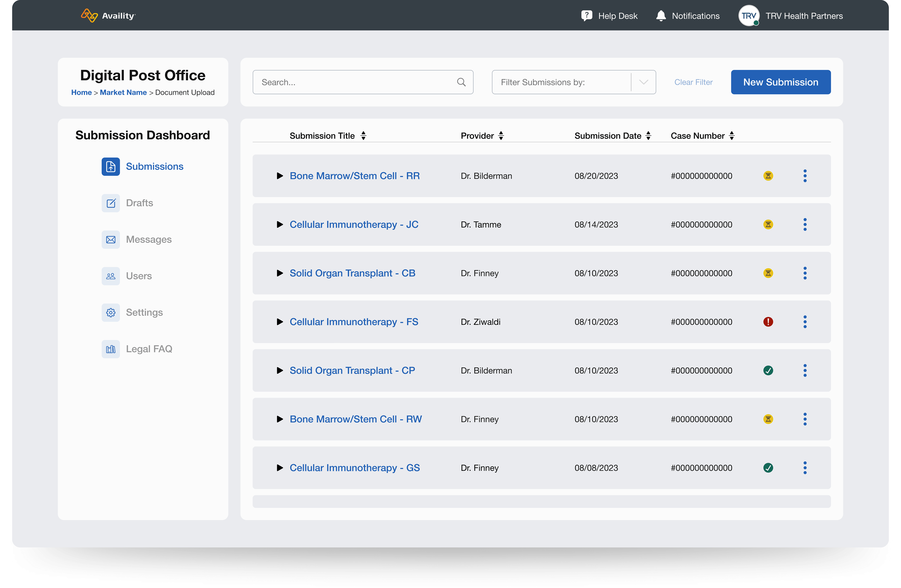Sort by Submission Date column
Image resolution: width=901 pixels, height=588 pixels.
tap(648, 136)
